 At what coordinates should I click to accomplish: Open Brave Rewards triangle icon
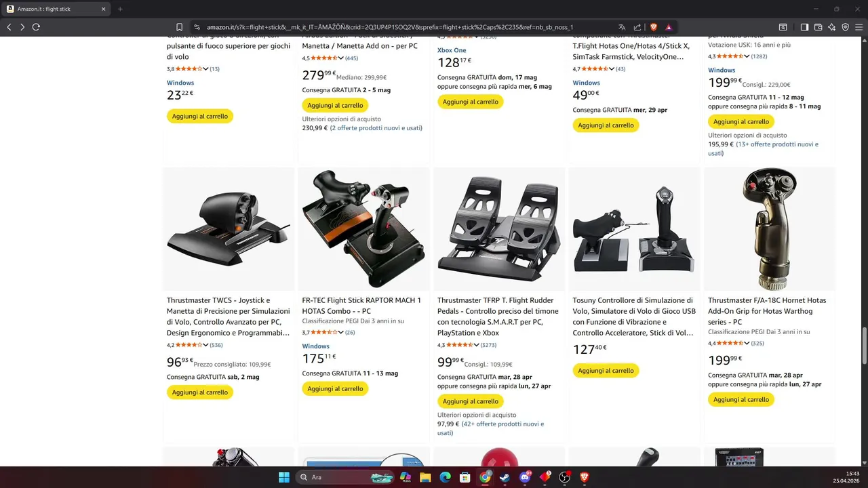click(x=669, y=27)
